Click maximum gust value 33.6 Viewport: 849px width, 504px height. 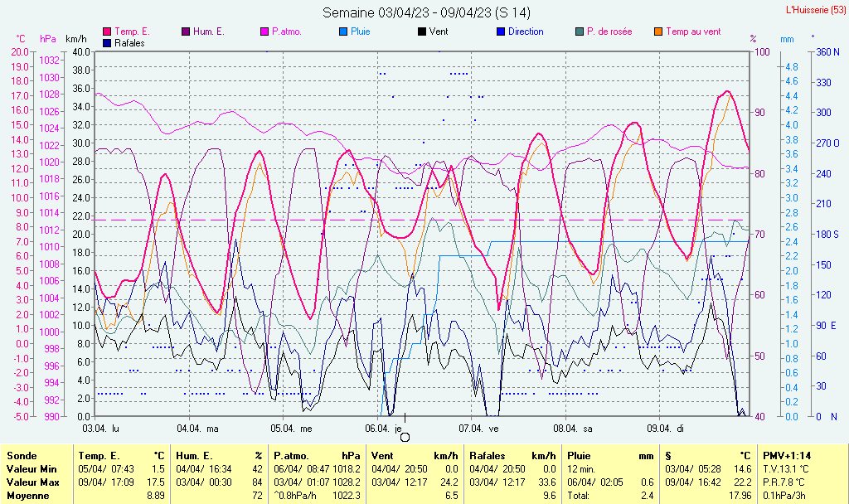click(x=547, y=482)
